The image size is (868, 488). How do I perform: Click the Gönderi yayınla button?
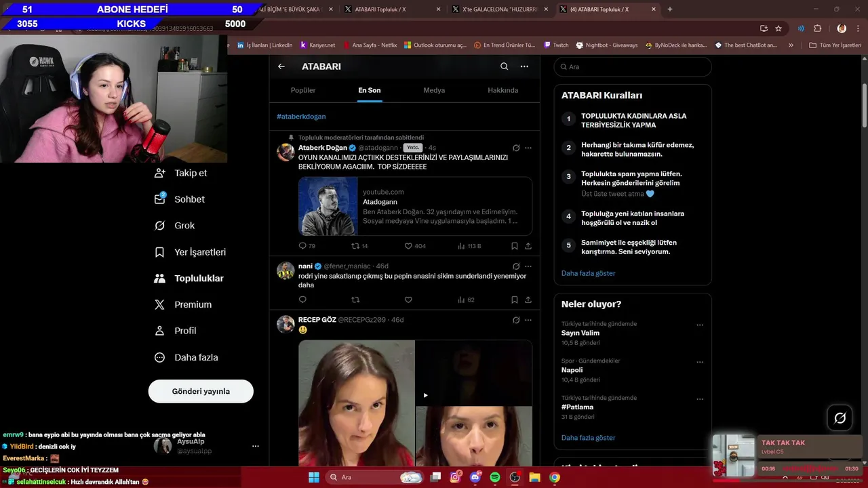(x=201, y=391)
